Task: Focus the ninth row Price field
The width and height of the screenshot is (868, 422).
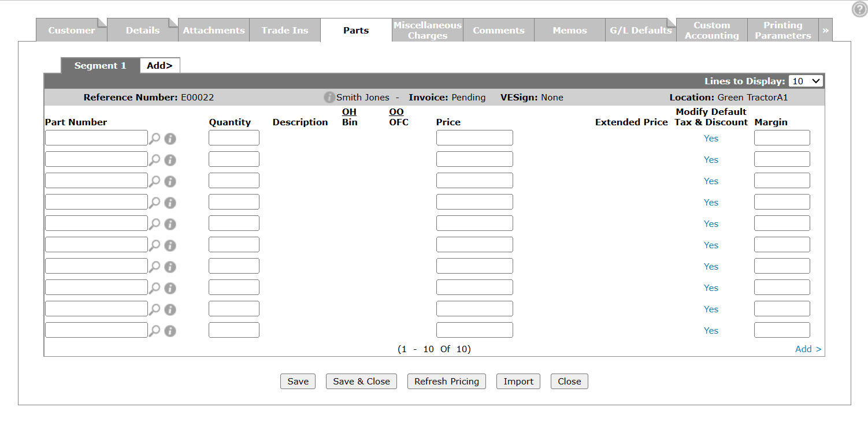Action: click(x=474, y=308)
